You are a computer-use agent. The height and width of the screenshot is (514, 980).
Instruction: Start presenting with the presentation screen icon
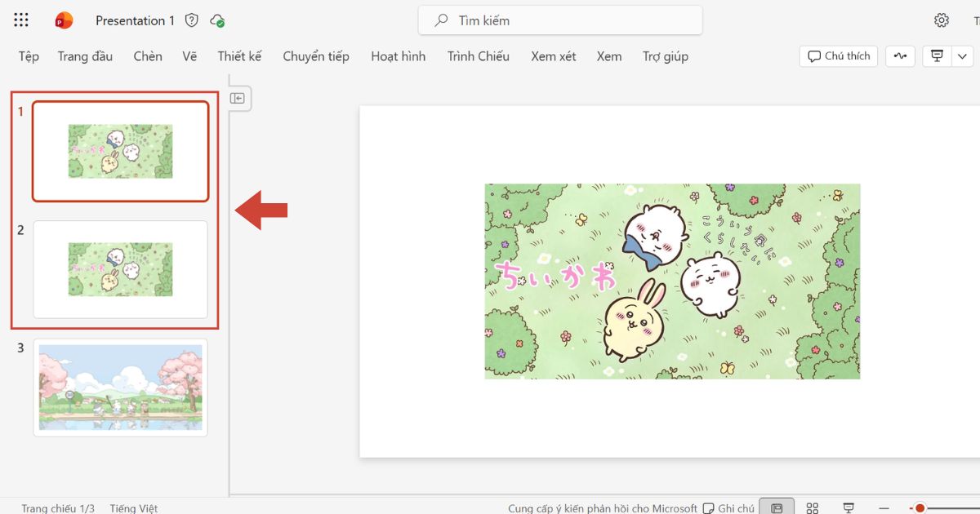pyautogui.click(x=938, y=56)
